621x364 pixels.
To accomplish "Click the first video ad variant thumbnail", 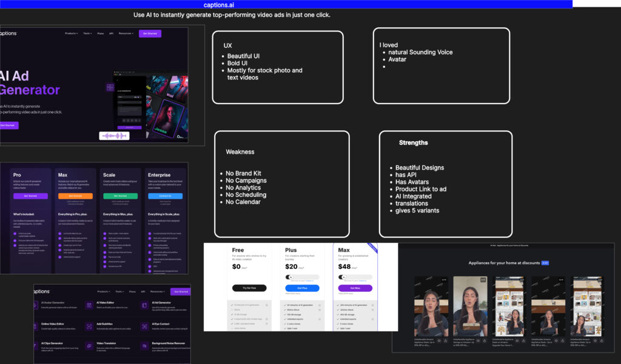I will coord(431,306).
